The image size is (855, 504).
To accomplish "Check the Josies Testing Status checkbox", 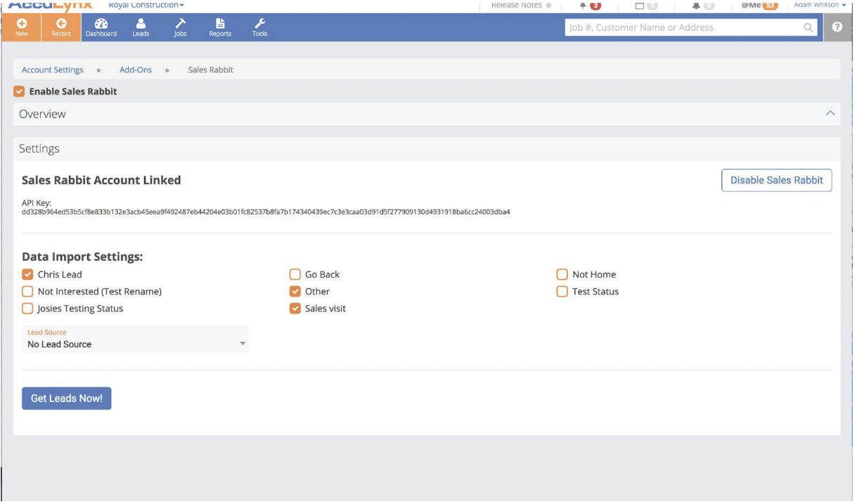I will [27, 308].
